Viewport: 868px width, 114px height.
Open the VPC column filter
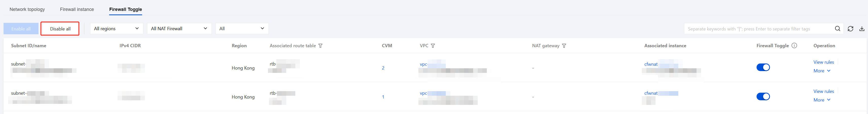[433, 45]
